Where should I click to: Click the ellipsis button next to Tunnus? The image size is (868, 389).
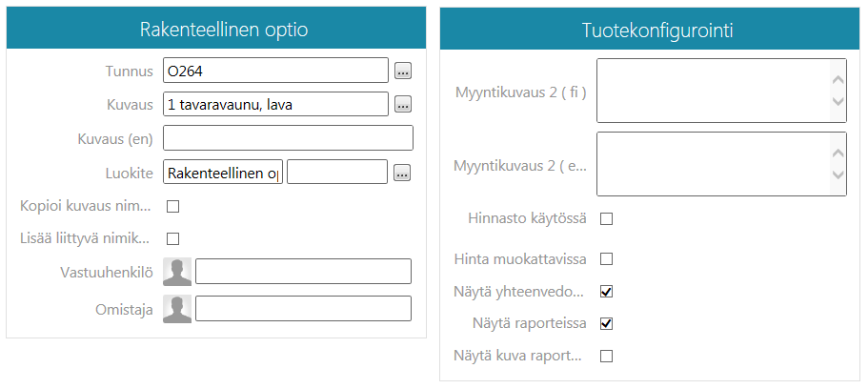pyautogui.click(x=403, y=71)
